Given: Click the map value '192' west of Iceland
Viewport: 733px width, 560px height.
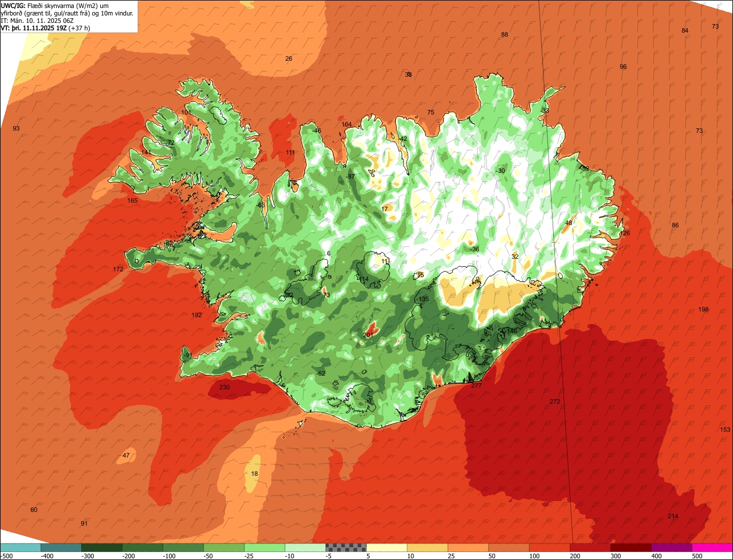Looking at the screenshot, I should point(197,315).
